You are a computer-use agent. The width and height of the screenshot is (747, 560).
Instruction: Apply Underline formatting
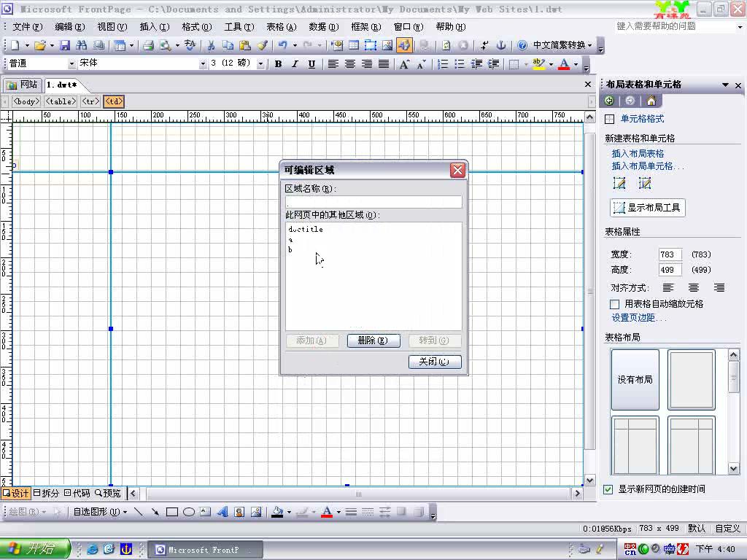311,64
